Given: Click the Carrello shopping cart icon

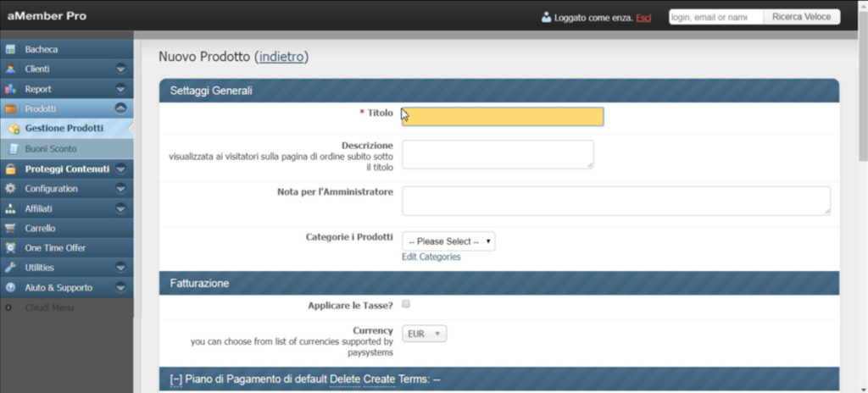Looking at the screenshot, I should 10,228.
